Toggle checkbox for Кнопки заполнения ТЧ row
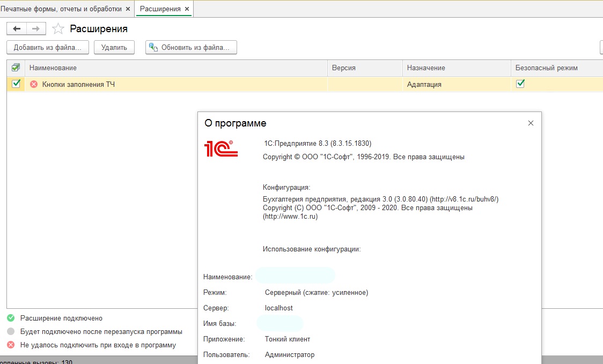The width and height of the screenshot is (603, 364). (16, 84)
